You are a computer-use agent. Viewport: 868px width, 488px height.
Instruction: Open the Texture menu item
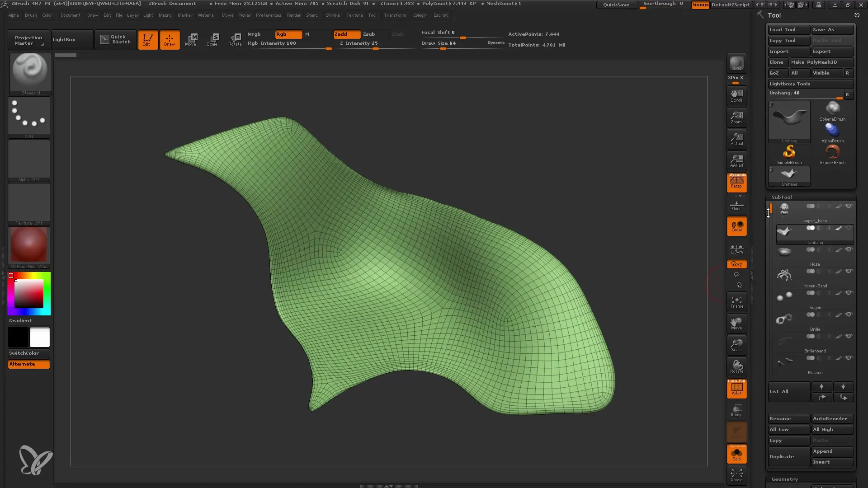click(x=354, y=15)
